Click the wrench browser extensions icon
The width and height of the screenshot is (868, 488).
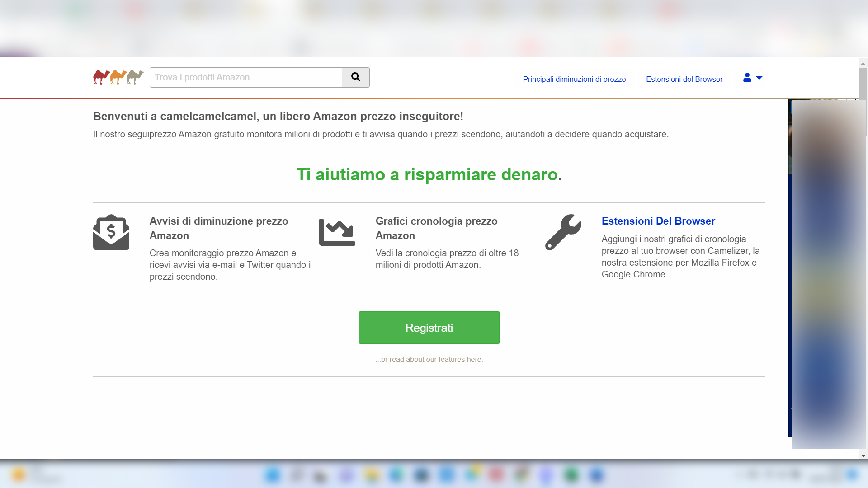[563, 232]
